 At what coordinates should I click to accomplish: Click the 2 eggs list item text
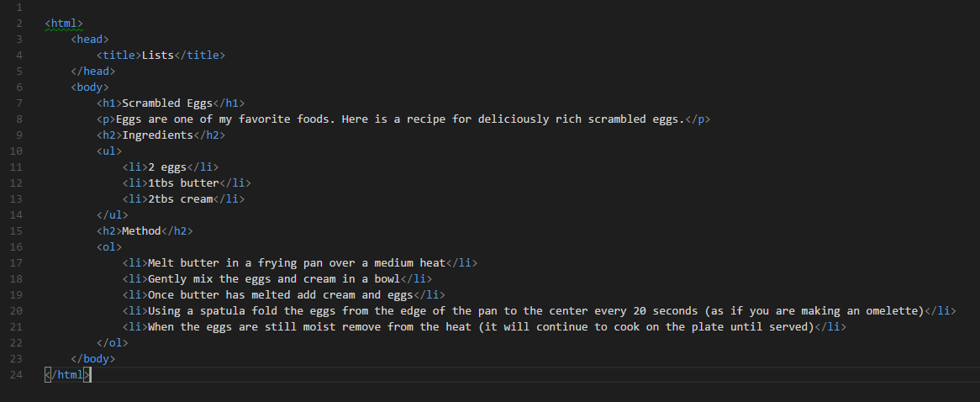tap(167, 167)
